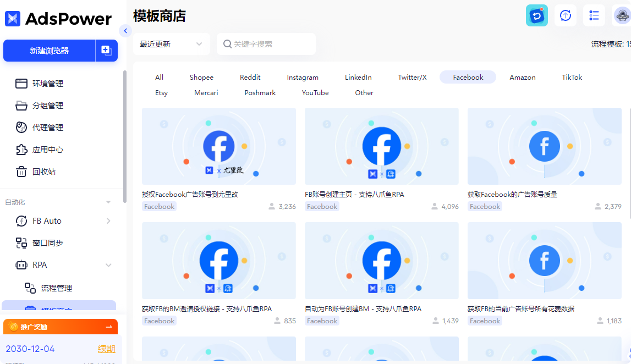Click the arrow on 推广奖励 banner
The image size is (631, 364).
(109, 327)
